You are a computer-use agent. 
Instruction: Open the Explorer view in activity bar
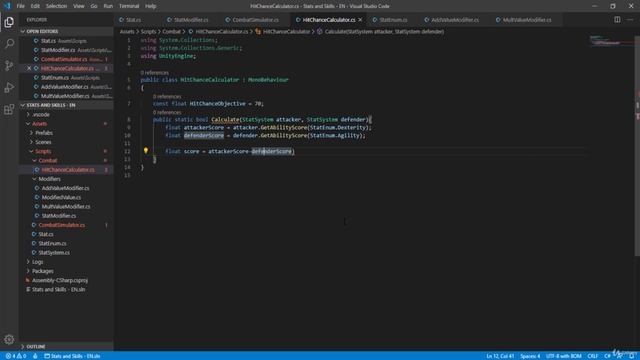pos(9,22)
